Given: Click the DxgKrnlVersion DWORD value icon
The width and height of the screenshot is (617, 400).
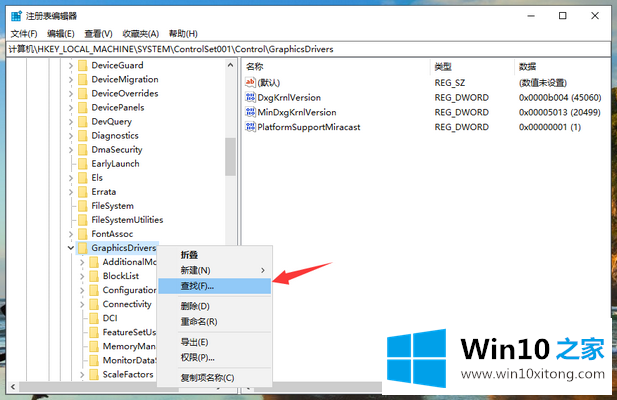Looking at the screenshot, I should (250, 98).
